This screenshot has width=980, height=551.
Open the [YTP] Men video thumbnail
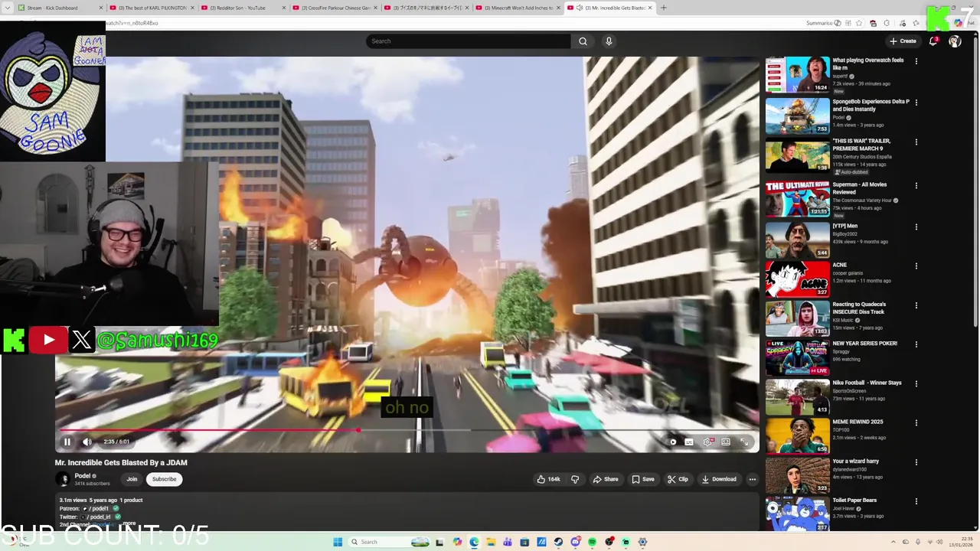tap(797, 240)
